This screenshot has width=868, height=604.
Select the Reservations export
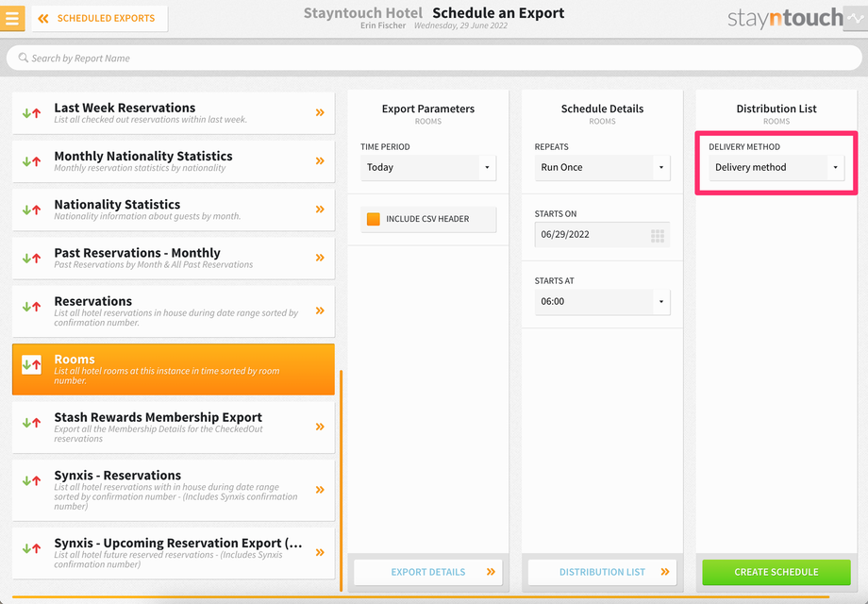(174, 311)
